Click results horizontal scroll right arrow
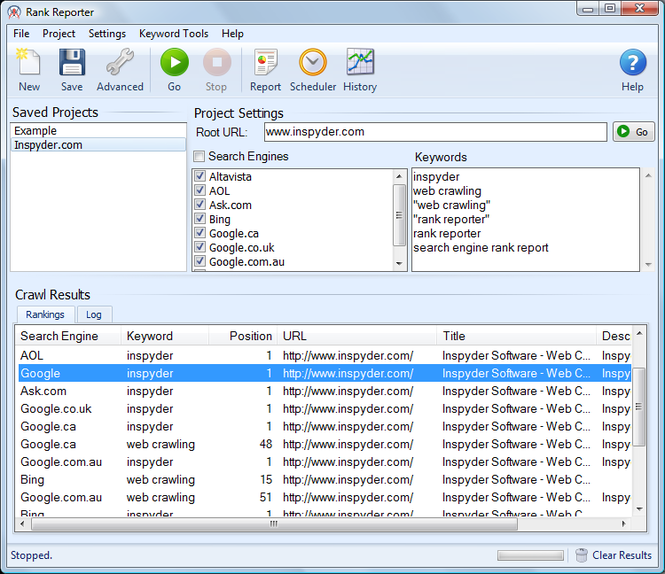Screen dimensions: 665x574 pyautogui.click(x=623, y=524)
